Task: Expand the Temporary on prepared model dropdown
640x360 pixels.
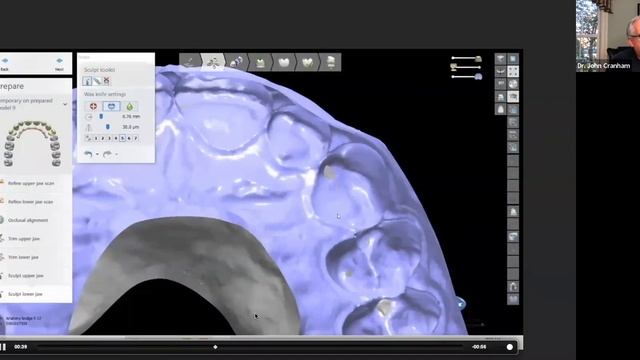Action: 65,104
